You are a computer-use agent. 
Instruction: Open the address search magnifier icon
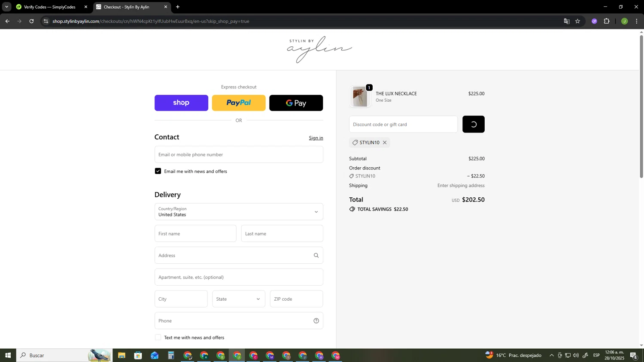[x=316, y=255]
